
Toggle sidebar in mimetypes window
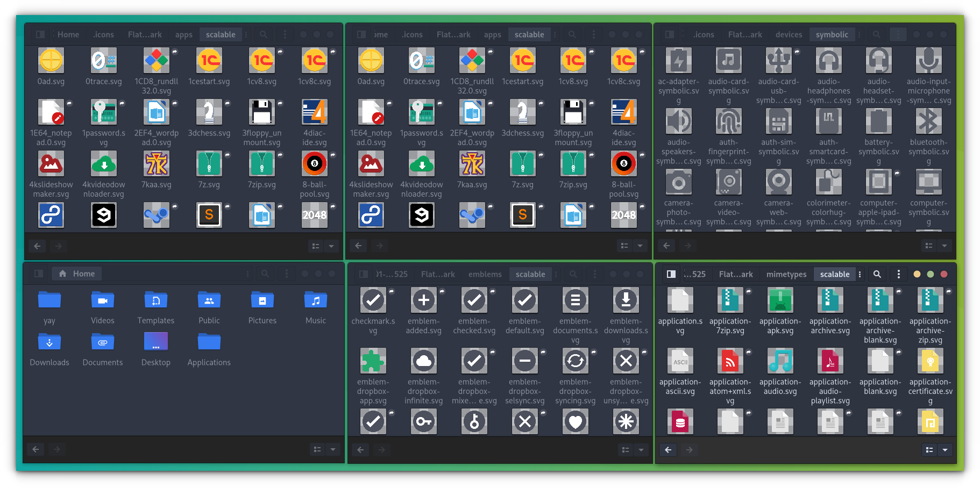671,274
